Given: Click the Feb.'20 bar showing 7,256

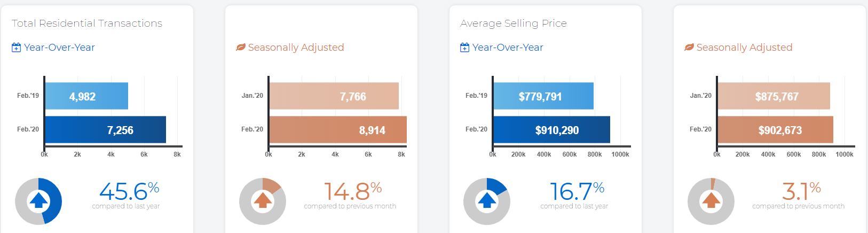Looking at the screenshot, I should [105, 130].
